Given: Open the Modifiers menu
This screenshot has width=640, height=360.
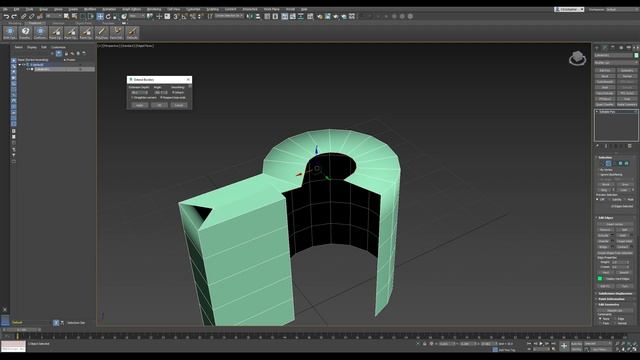Looking at the screenshot, I should coord(90,9).
